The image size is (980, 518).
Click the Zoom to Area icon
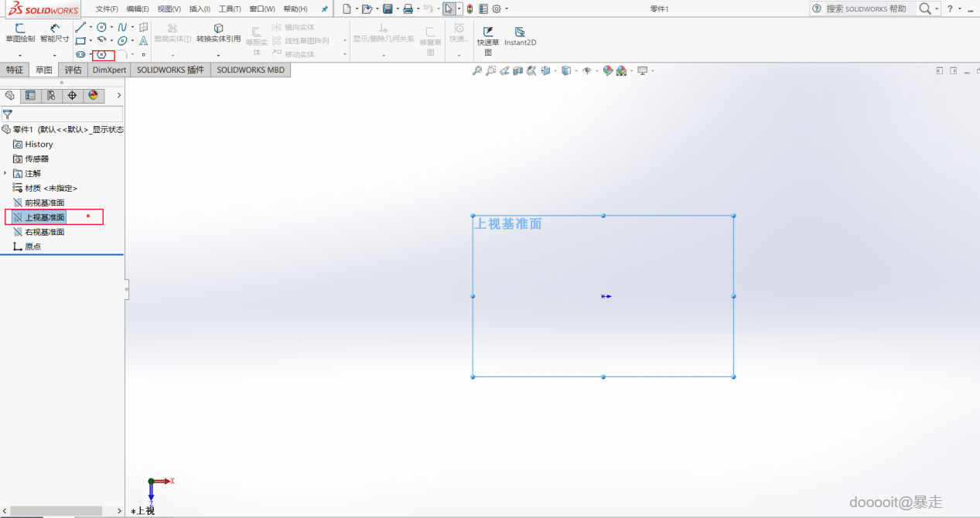(x=490, y=70)
